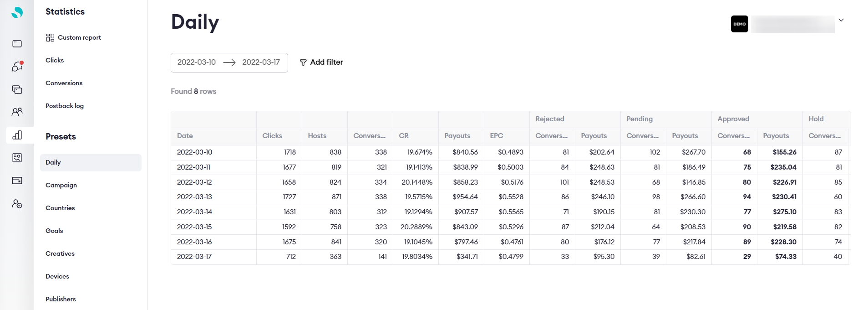868x310 pixels.
Task: Click the app logo in the sidebar
Action: [x=17, y=12]
